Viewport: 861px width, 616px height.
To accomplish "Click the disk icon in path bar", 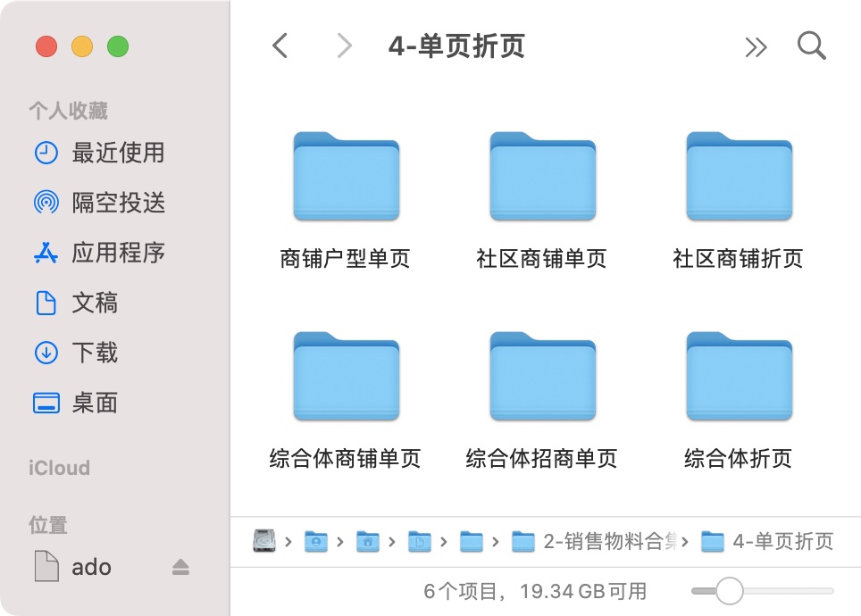I will pyautogui.click(x=265, y=541).
